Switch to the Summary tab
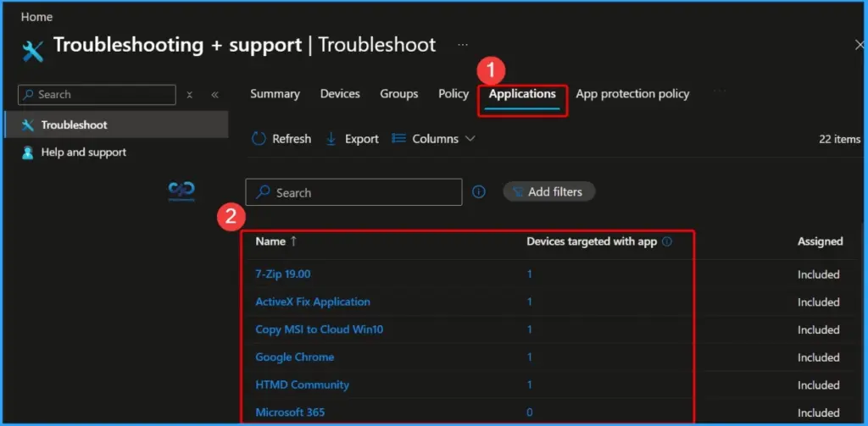Screen dimensions: 868x426 coord(275,94)
